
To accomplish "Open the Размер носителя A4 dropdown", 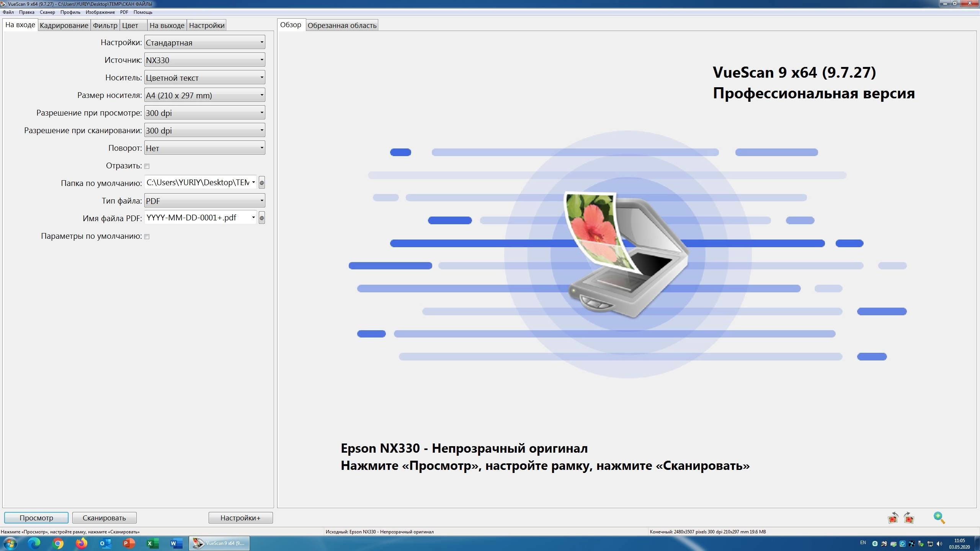I will point(204,95).
